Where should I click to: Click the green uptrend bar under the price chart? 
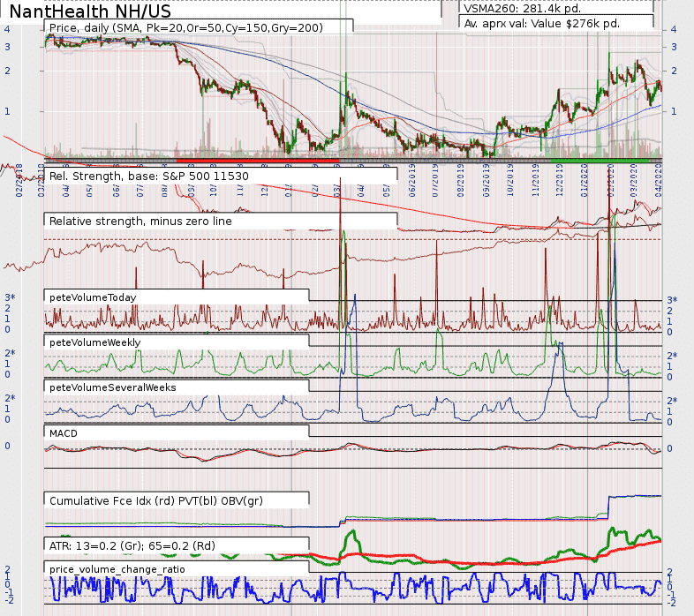(601, 162)
